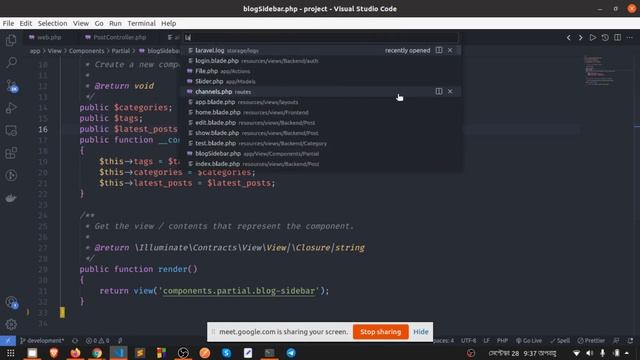Image resolution: width=640 pixels, height=360 pixels.
Task: Synchronize changes in status bar
Action: 75,340
